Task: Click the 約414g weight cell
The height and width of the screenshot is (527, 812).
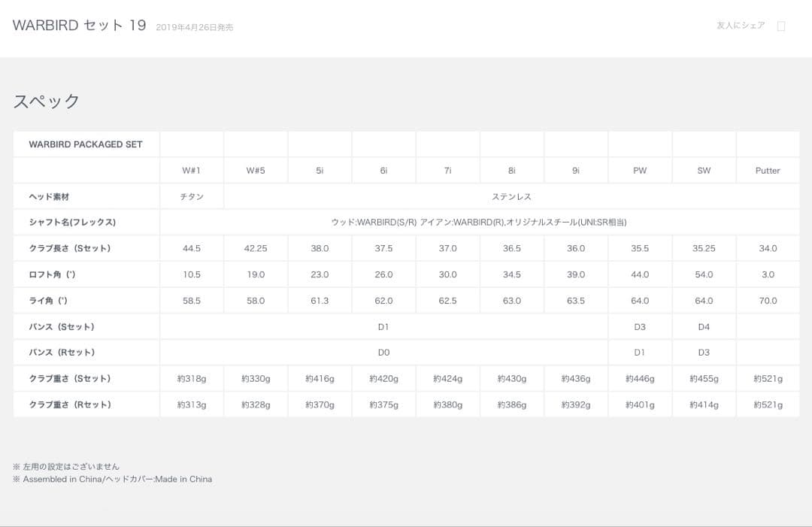Action: (x=704, y=404)
